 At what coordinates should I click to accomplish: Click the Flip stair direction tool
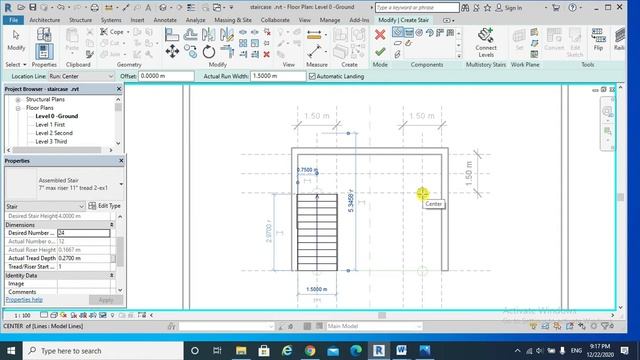(598, 40)
